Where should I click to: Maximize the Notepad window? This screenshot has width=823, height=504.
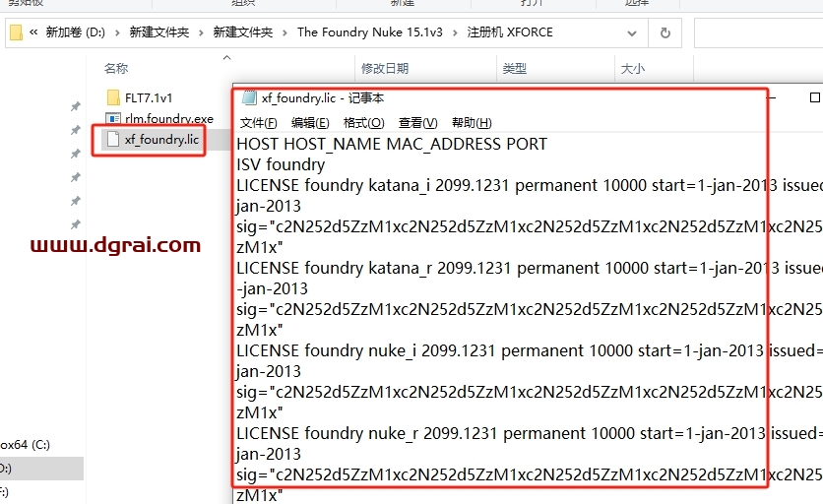click(x=814, y=98)
